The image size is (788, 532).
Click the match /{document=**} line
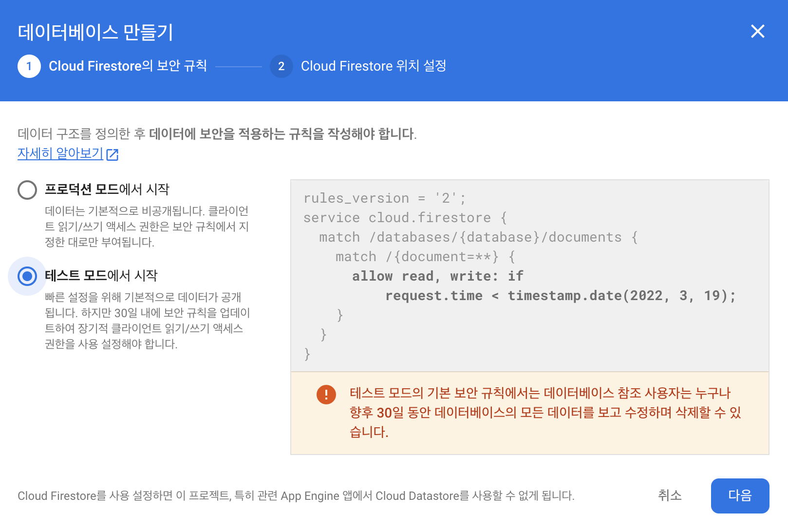coord(425,257)
